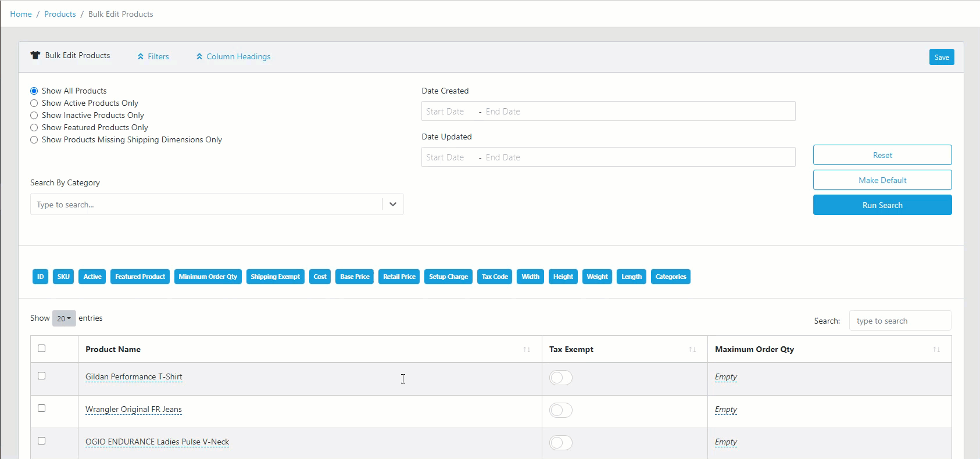The width and height of the screenshot is (980, 459).
Task: Click the t-shirt icon beside Bulk Edit Products
Action: 35,55
